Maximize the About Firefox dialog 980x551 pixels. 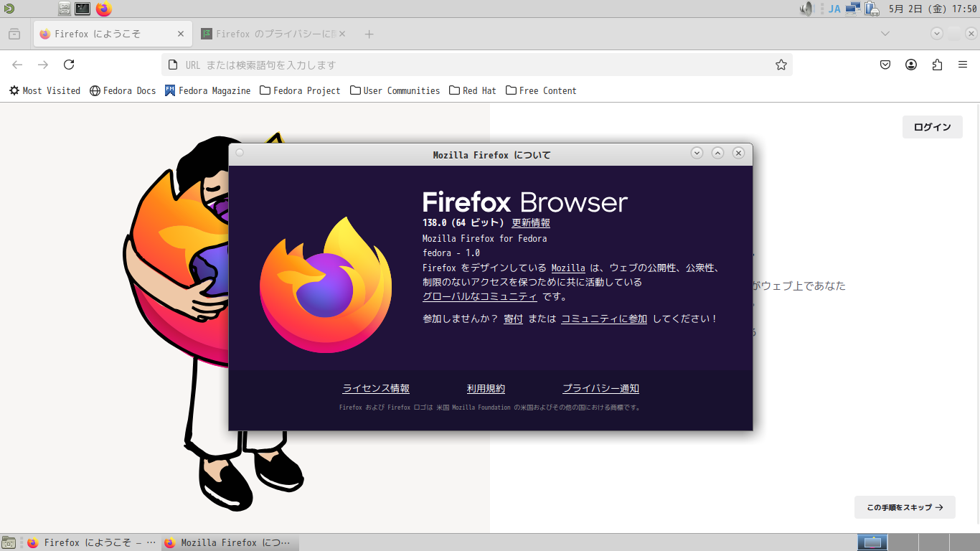717,153
